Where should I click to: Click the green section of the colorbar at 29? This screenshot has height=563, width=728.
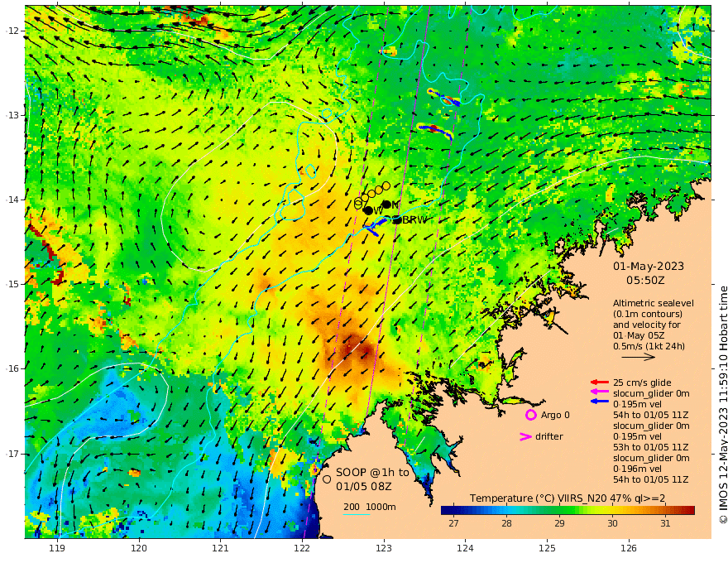[559, 510]
